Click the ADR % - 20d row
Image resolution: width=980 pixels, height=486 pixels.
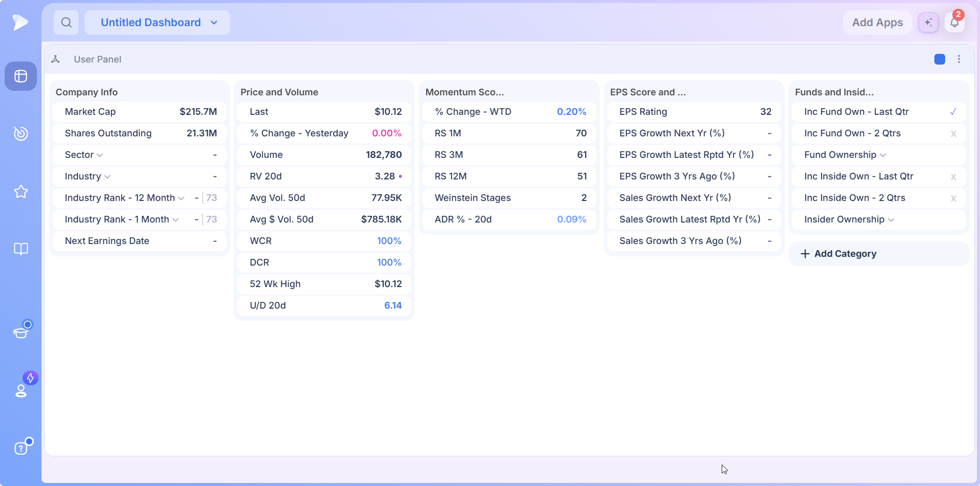(509, 219)
